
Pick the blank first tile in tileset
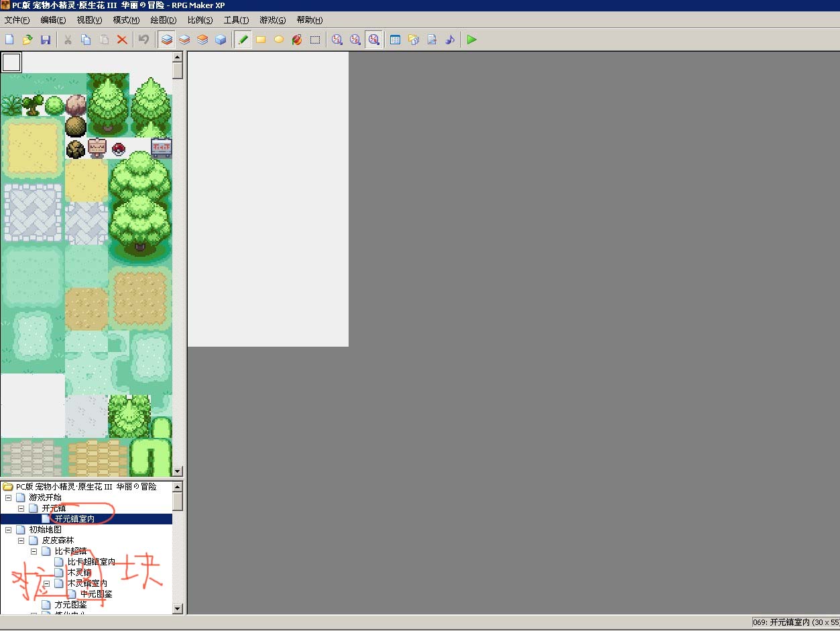[x=11, y=62]
